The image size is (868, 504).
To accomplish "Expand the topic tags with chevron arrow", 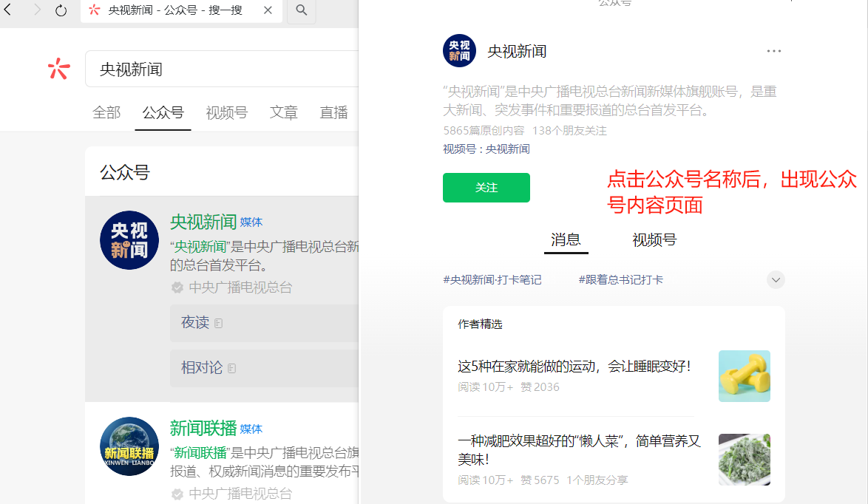I will pyautogui.click(x=776, y=280).
